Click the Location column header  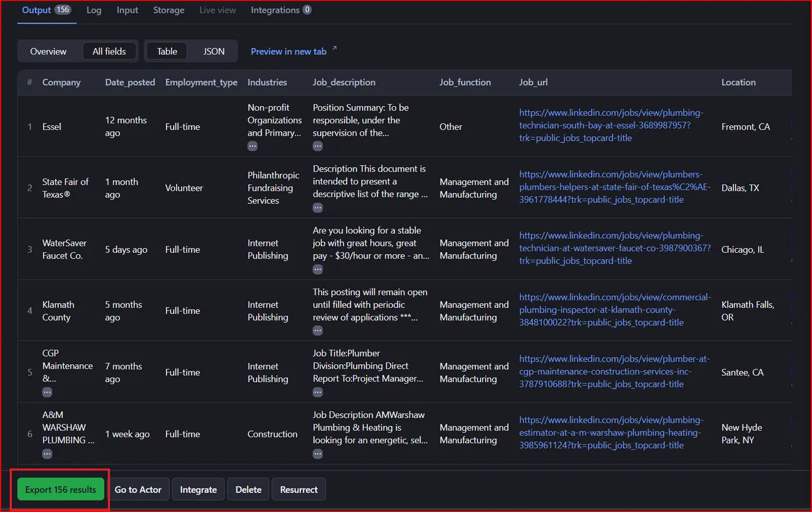(x=738, y=82)
